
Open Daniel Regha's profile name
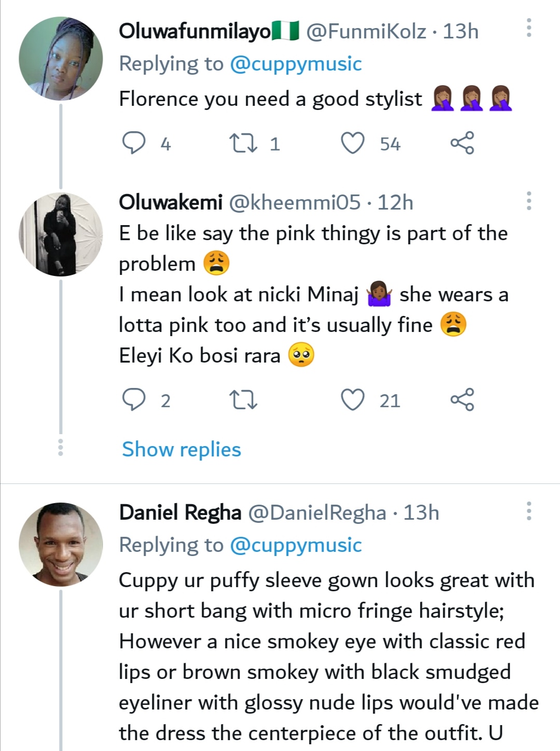(180, 512)
